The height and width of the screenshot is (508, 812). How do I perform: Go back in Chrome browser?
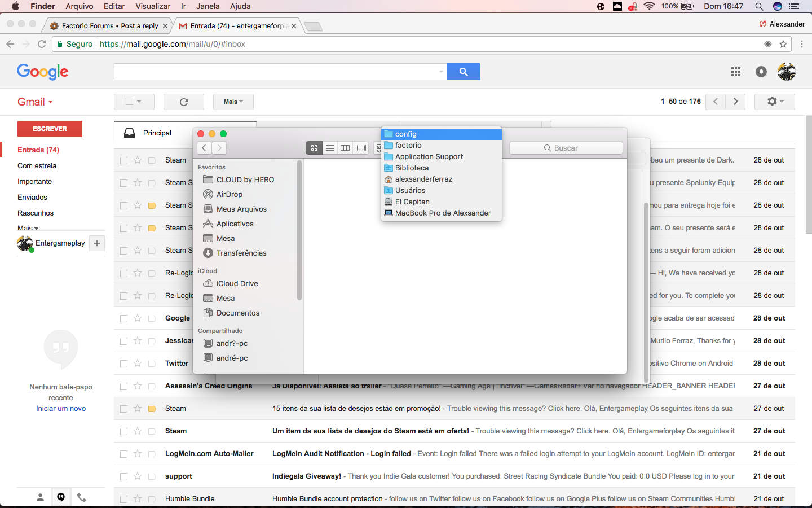[x=10, y=44]
